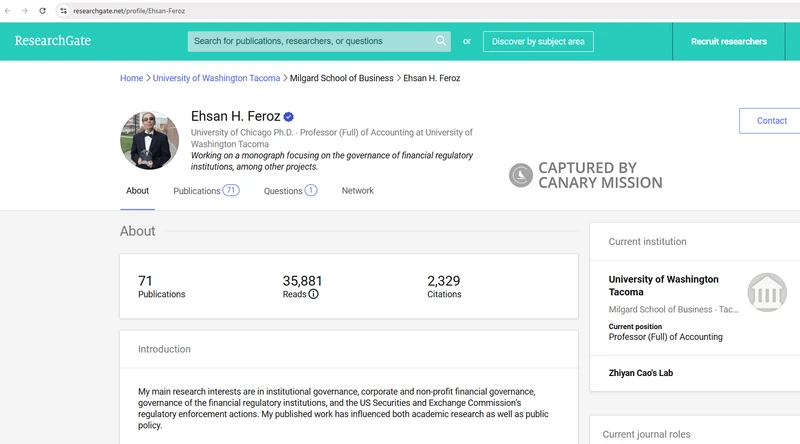
Task: Go to Home breadcrumb
Action: click(131, 78)
